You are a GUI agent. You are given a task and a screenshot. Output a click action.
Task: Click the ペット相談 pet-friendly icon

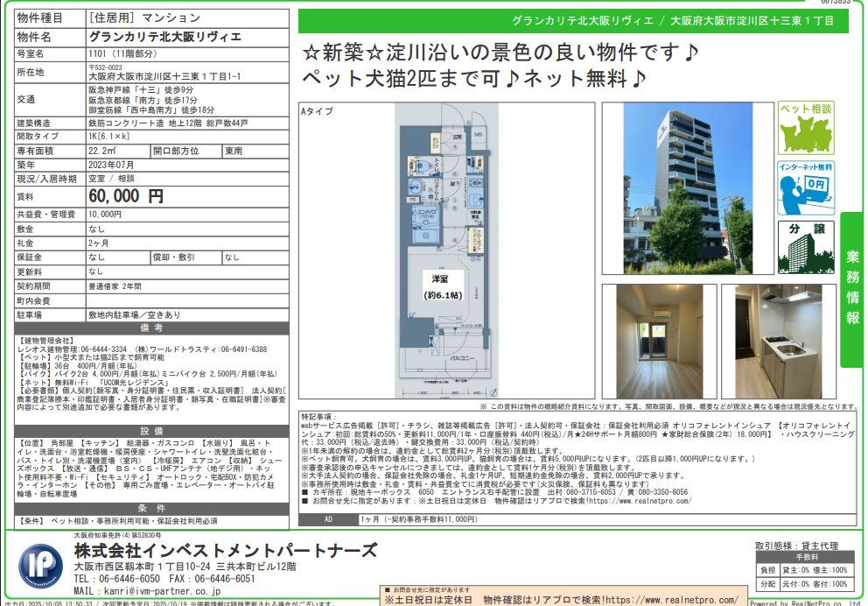pyautogui.click(x=806, y=128)
